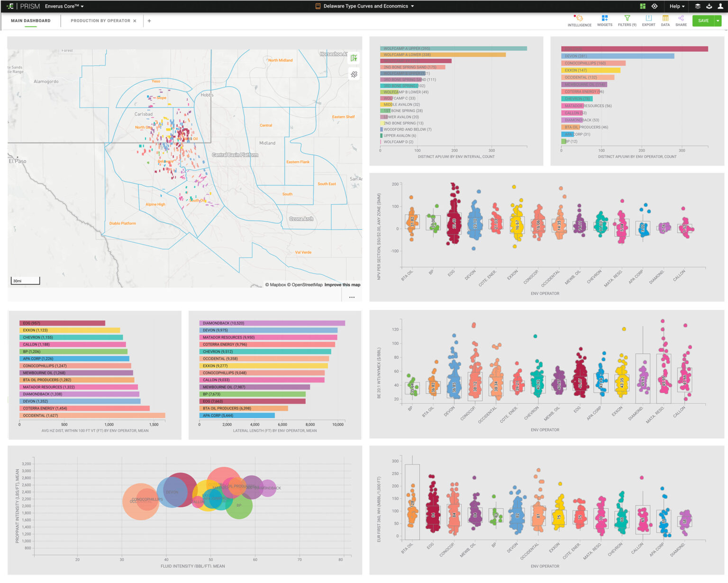The width and height of the screenshot is (728, 583).
Task: Open the user profile icon
Action: [x=720, y=6]
